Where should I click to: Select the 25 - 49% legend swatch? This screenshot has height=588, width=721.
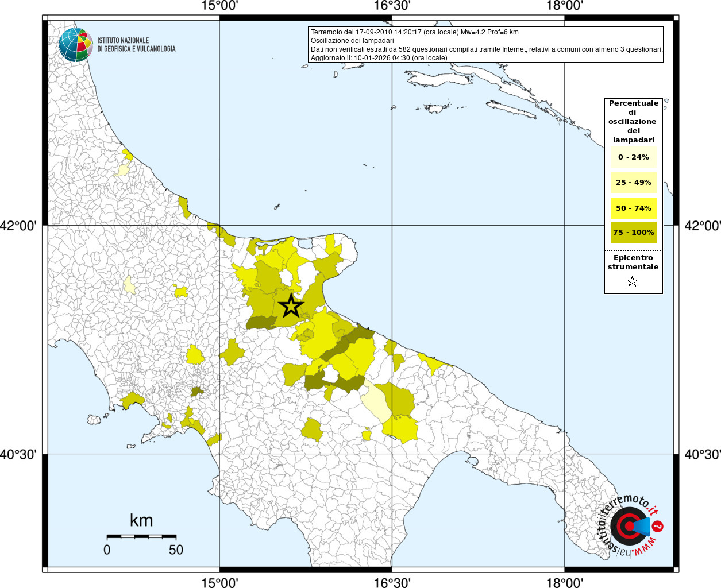[633, 183]
